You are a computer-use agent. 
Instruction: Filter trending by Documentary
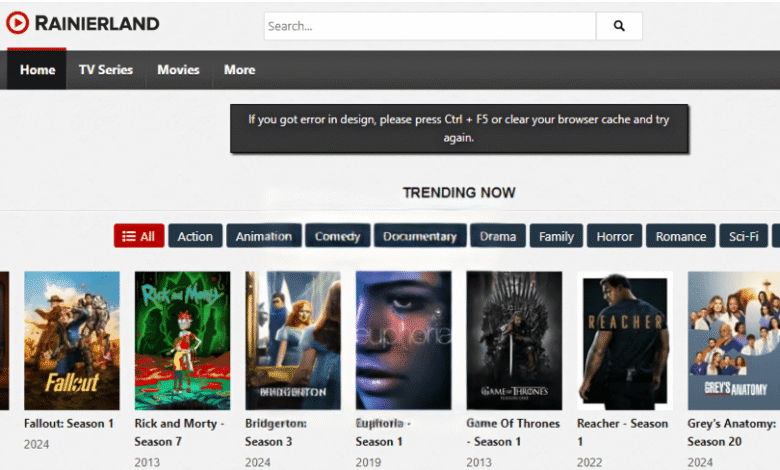(420, 236)
